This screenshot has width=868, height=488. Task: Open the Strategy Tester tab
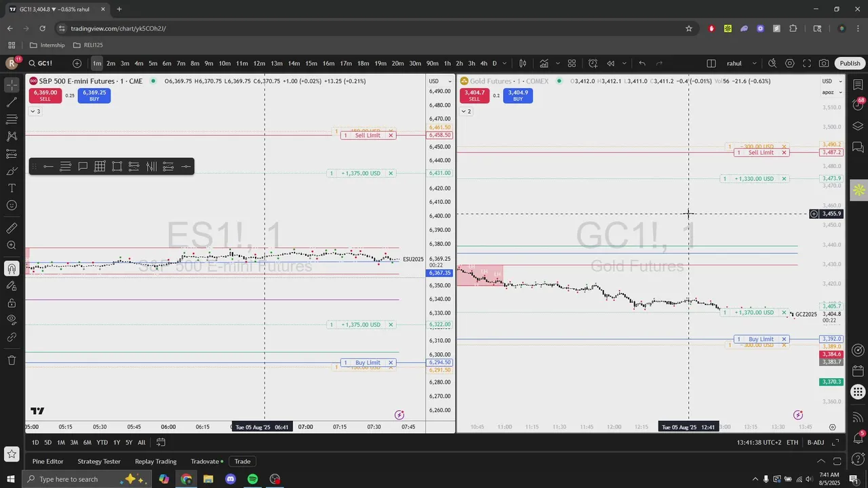(99, 462)
